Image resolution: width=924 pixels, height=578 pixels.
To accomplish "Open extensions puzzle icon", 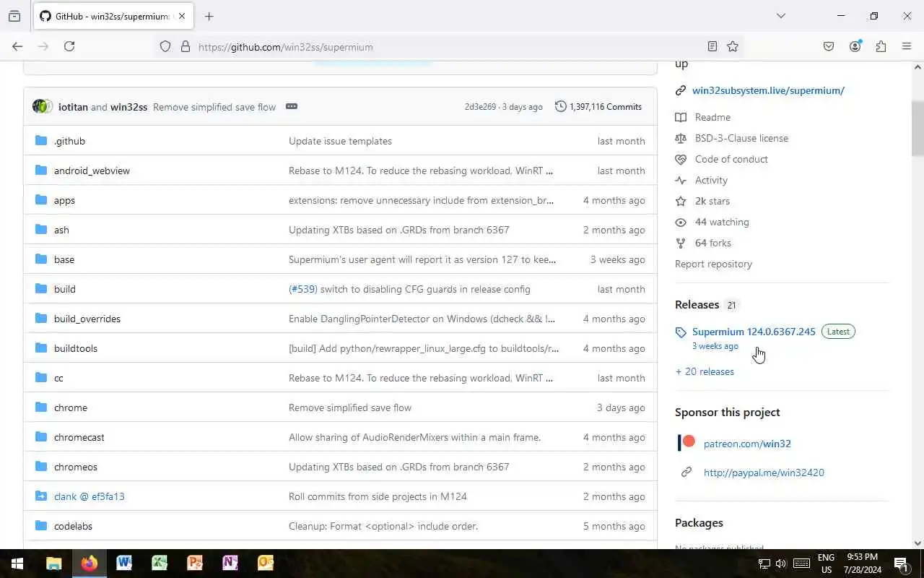I will [x=881, y=46].
